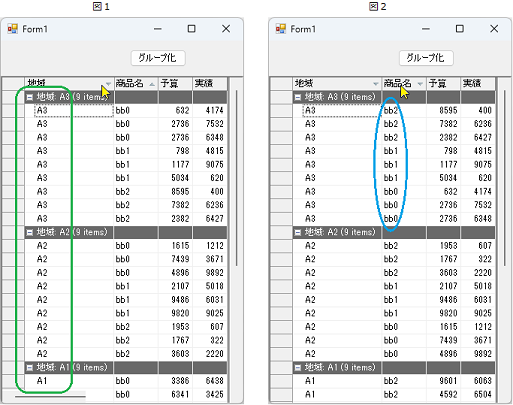Collapse the 地域: A3 group in right grid
The height and width of the screenshot is (405, 513).
[298, 97]
